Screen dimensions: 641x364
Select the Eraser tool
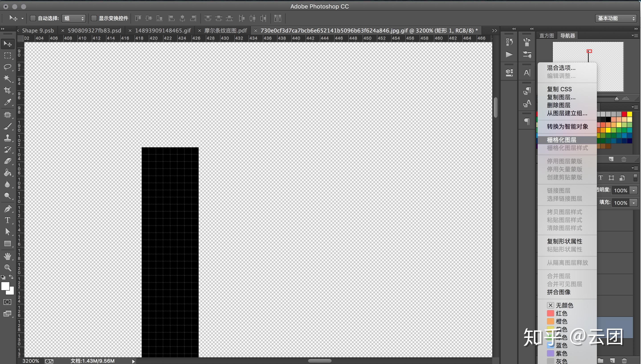point(8,161)
